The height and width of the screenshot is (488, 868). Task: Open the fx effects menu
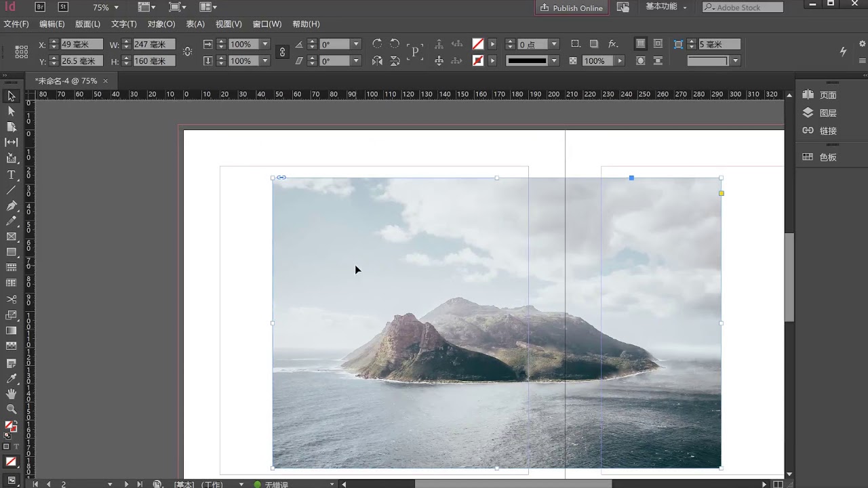[613, 44]
